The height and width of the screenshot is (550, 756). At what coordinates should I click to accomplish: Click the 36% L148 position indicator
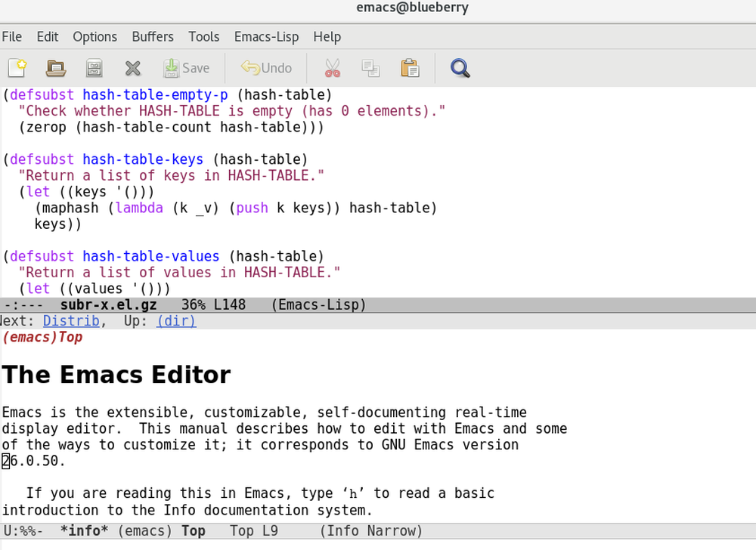click(x=213, y=305)
